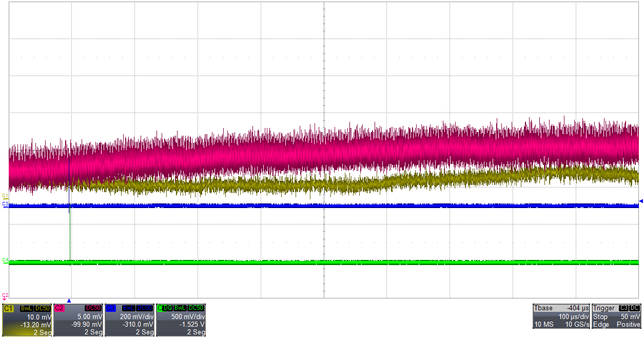Open the C2 channel descriptor box
This screenshot has height=337, width=644.
79,320
